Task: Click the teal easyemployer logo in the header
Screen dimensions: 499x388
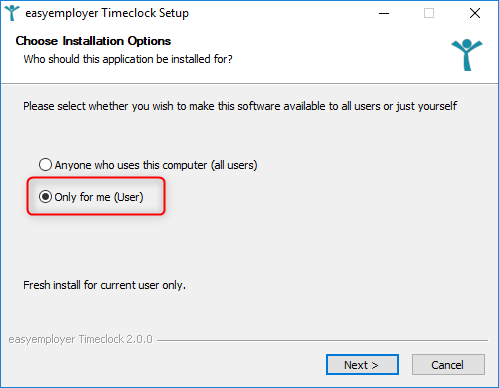Action: click(x=467, y=55)
